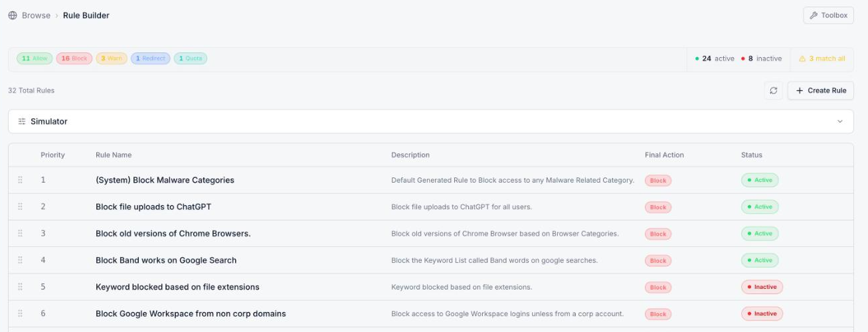Viewport: 868px width, 332px height.
Task: Click Block badge of Malware Categories rule
Action: (658, 181)
